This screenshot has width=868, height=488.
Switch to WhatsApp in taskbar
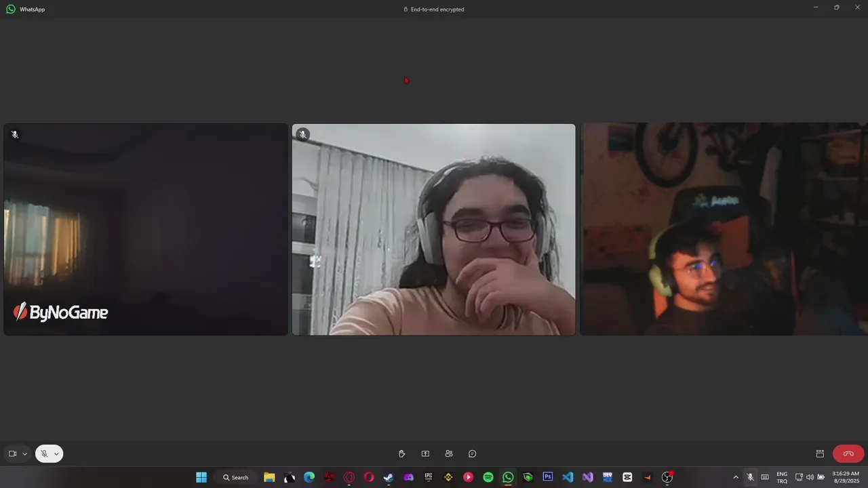(508, 477)
